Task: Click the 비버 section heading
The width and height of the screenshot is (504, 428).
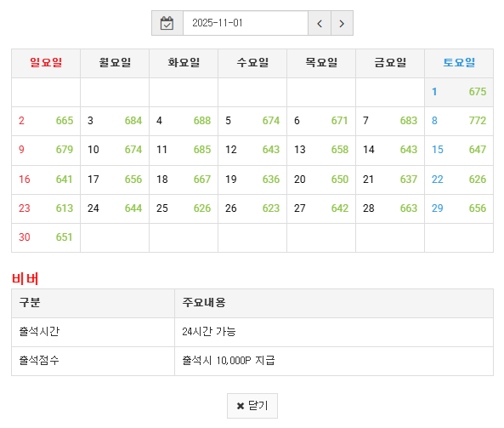Action: (25, 279)
